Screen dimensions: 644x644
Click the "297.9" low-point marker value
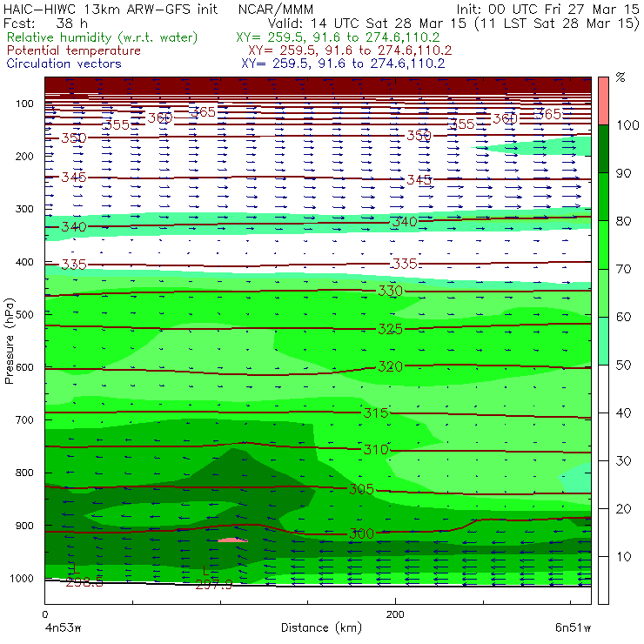(x=213, y=584)
